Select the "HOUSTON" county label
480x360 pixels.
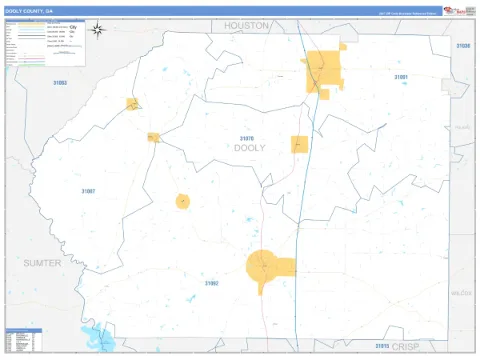pyautogui.click(x=246, y=26)
